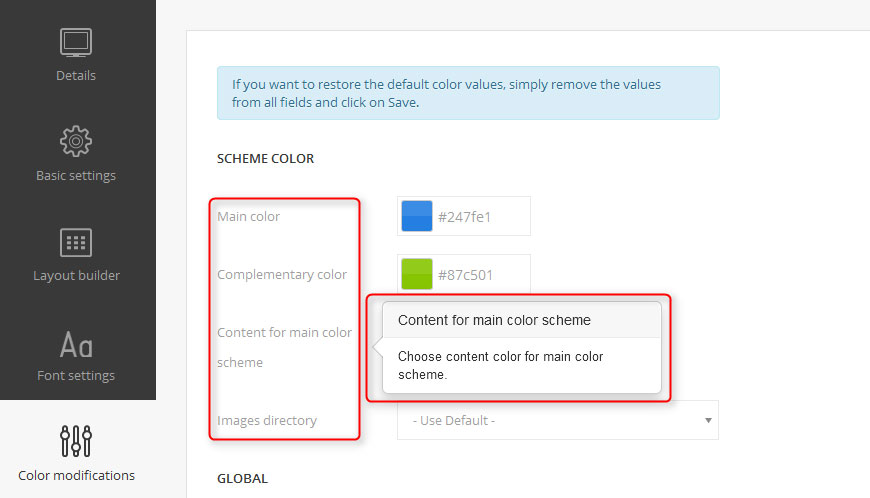The width and height of the screenshot is (870, 498).
Task: Switch to Basic settings tab label
Action: 76,176
